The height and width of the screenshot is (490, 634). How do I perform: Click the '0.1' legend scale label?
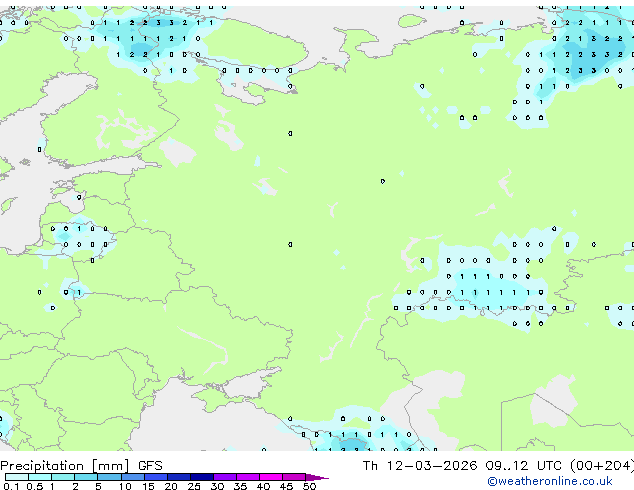[x=11, y=486]
